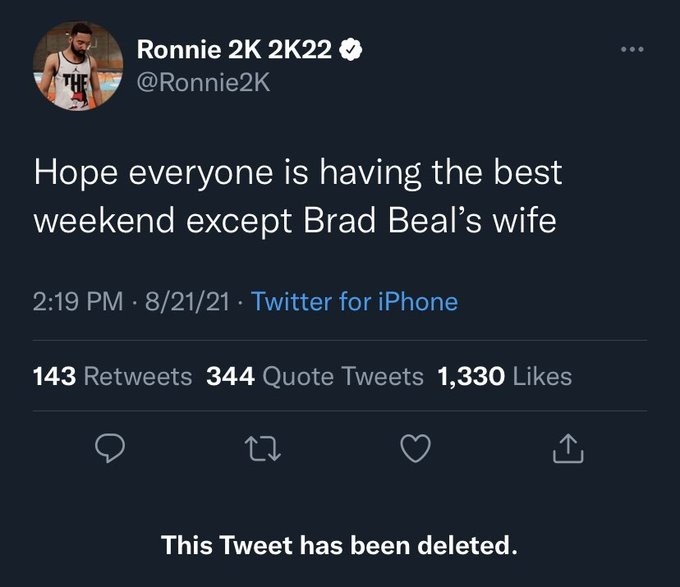This screenshot has height=587, width=680.
Task: Click the 2:19 PM timestamp
Action: [x=78, y=301]
